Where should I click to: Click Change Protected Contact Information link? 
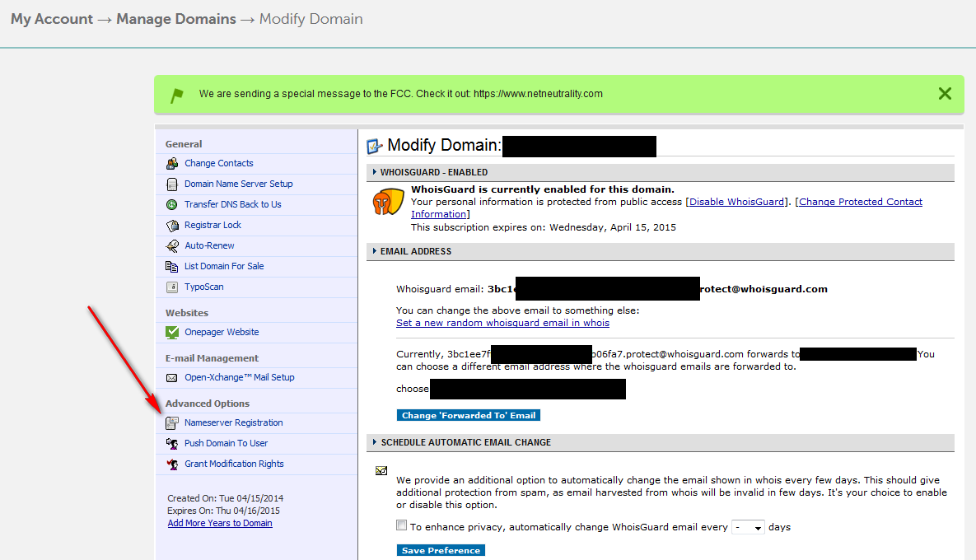tap(861, 202)
